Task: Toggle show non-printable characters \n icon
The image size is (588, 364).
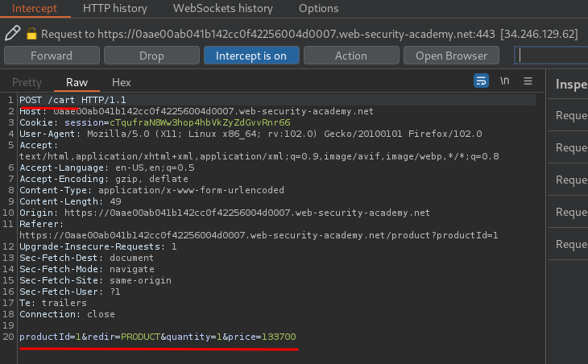Action: point(505,81)
